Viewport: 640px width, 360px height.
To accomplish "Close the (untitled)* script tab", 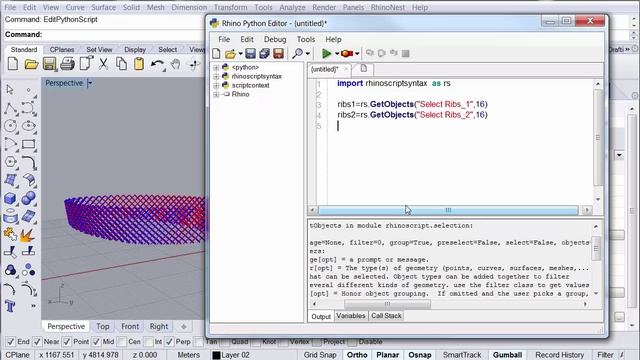I will (346, 69).
